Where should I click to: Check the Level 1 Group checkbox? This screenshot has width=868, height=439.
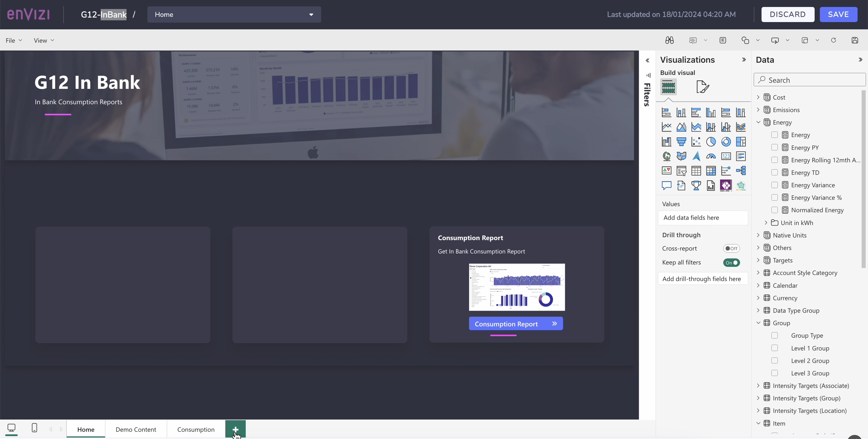coord(775,348)
